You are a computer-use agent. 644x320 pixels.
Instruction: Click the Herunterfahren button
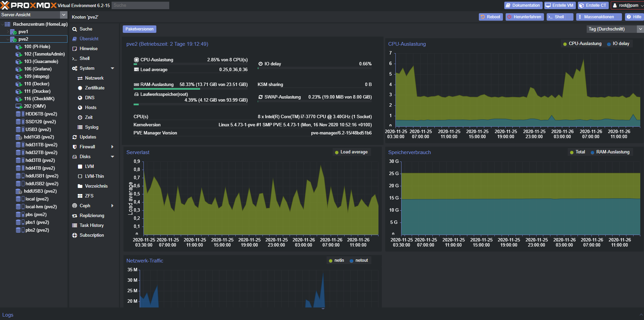pyautogui.click(x=525, y=17)
